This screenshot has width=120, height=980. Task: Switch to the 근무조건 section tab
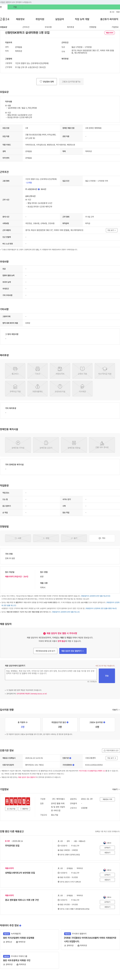click(26, 27)
